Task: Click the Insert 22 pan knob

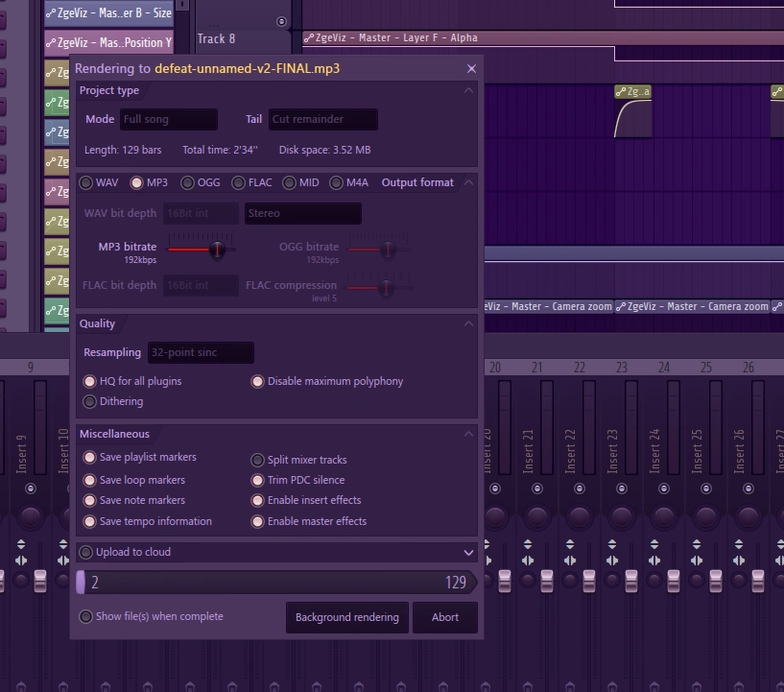Action: point(580,516)
